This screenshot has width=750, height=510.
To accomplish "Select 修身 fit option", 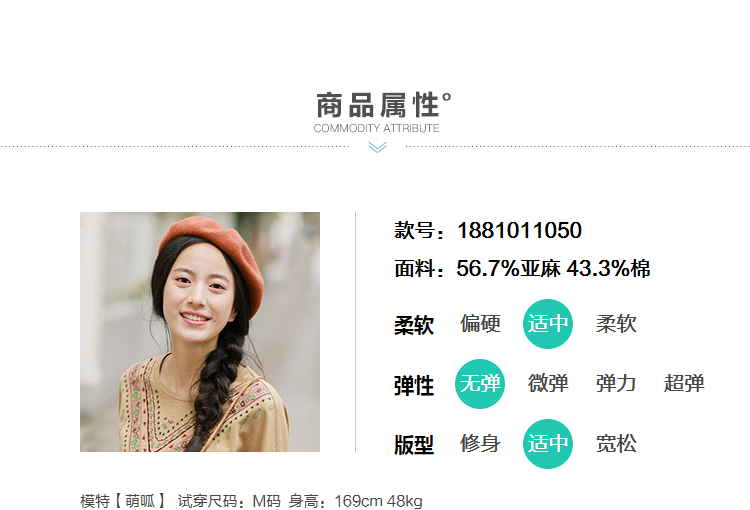I will pyautogui.click(x=480, y=443).
